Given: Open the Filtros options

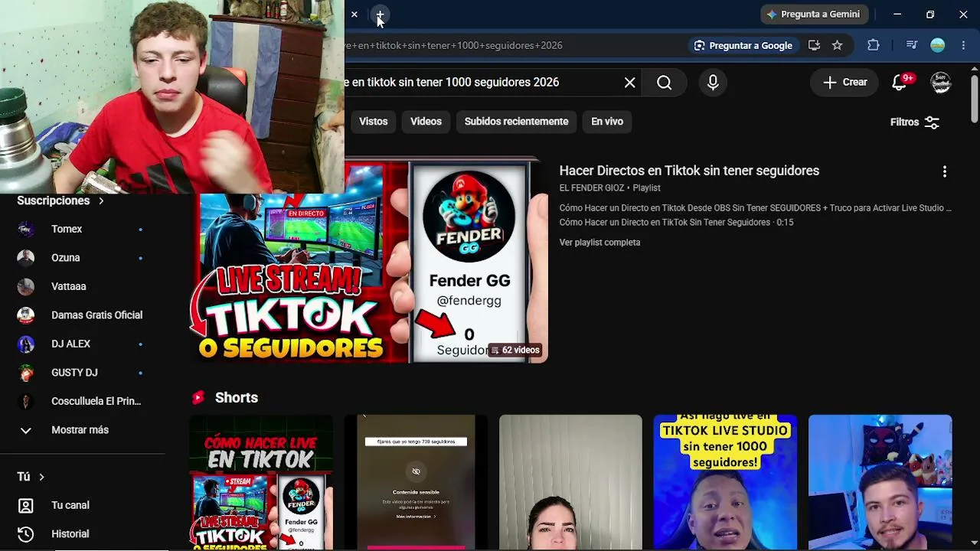Looking at the screenshot, I should click(x=915, y=122).
